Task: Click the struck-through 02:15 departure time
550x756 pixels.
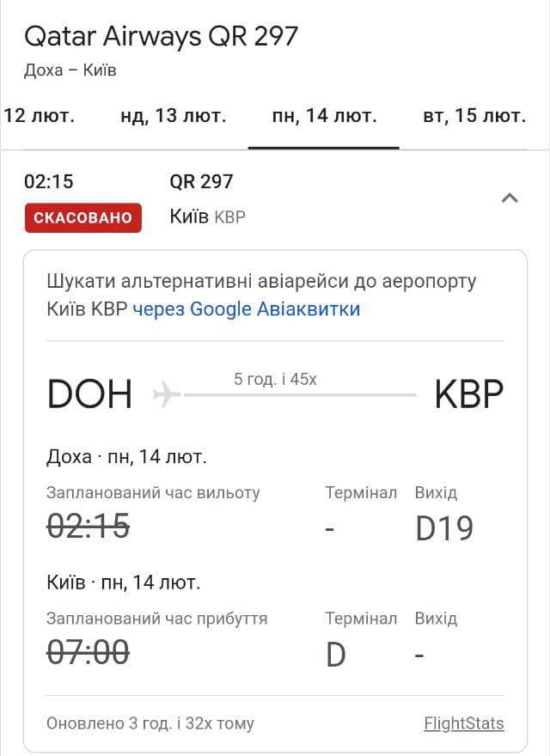Action: point(88,526)
